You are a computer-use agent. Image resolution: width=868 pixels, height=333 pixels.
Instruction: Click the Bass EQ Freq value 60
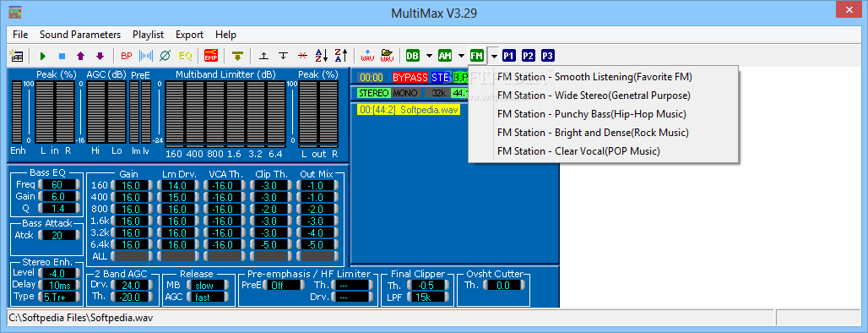pyautogui.click(x=58, y=184)
